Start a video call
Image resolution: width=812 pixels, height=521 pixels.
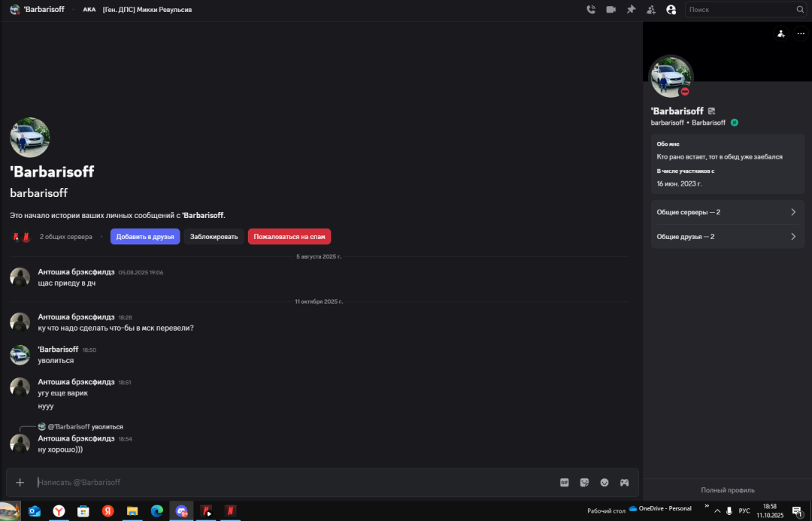tap(611, 10)
